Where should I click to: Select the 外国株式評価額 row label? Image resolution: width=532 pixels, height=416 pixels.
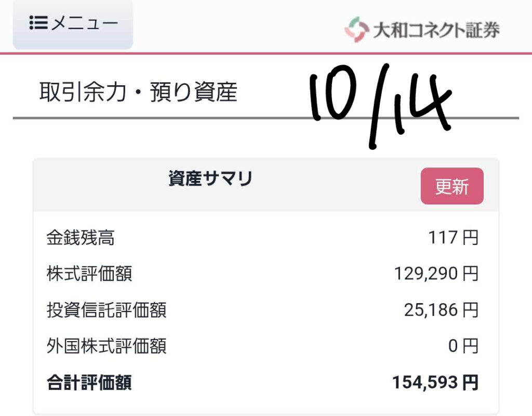(x=107, y=346)
